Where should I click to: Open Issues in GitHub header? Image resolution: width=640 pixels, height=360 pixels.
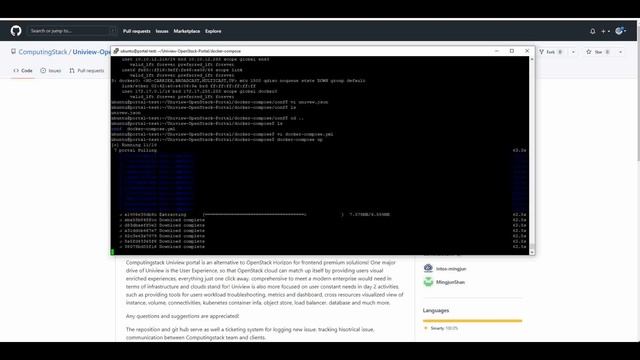pos(162,31)
